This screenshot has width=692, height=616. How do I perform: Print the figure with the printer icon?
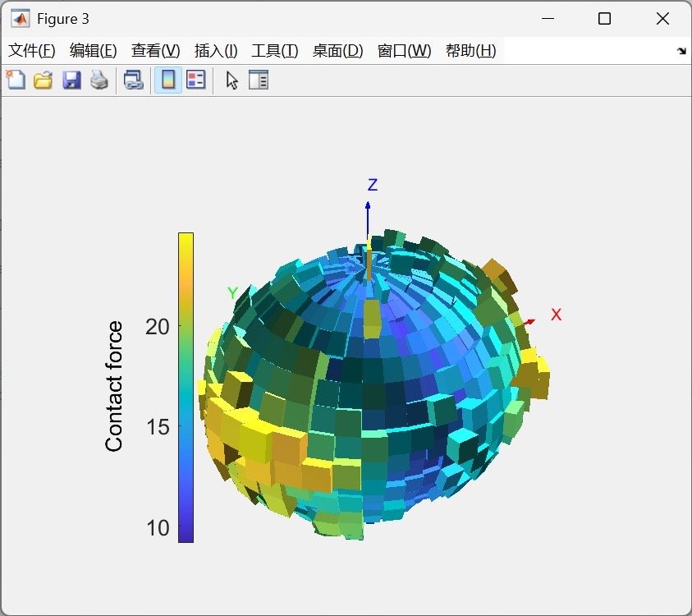pyautogui.click(x=99, y=80)
